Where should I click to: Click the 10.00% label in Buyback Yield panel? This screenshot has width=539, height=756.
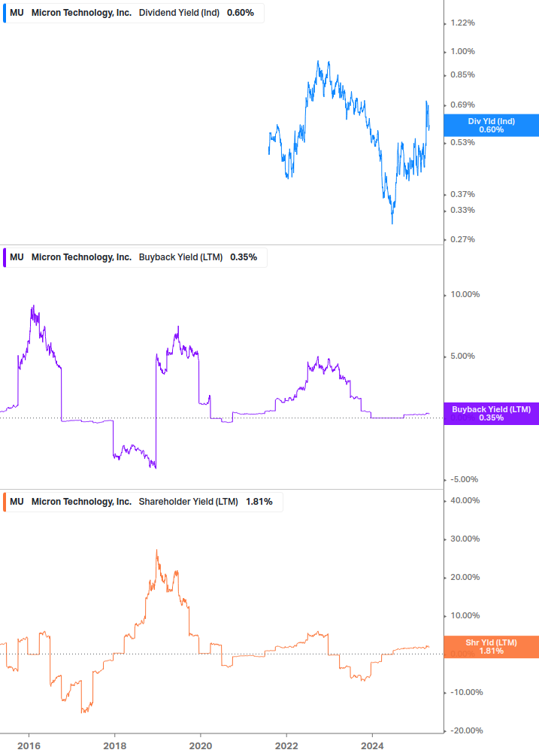[x=465, y=295]
